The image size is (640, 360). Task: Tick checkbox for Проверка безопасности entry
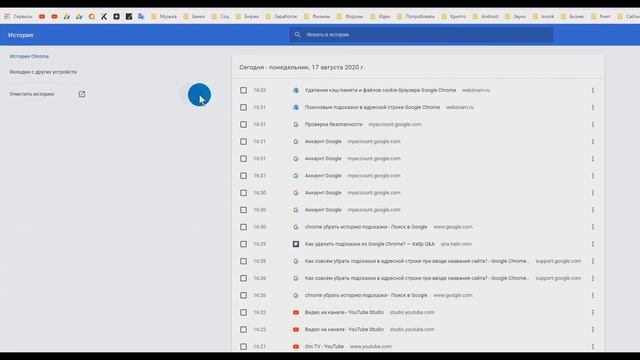(x=243, y=124)
